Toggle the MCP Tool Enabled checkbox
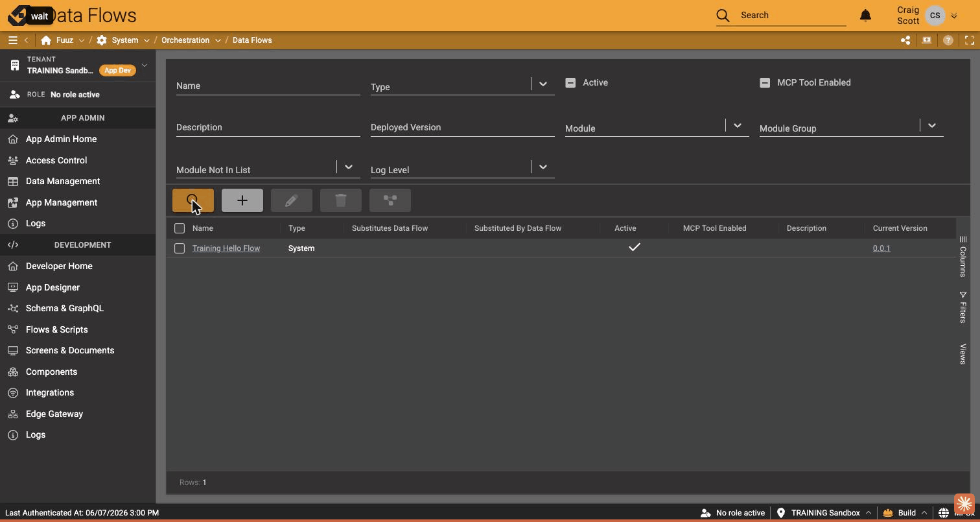This screenshot has height=522, width=980. 765,82
